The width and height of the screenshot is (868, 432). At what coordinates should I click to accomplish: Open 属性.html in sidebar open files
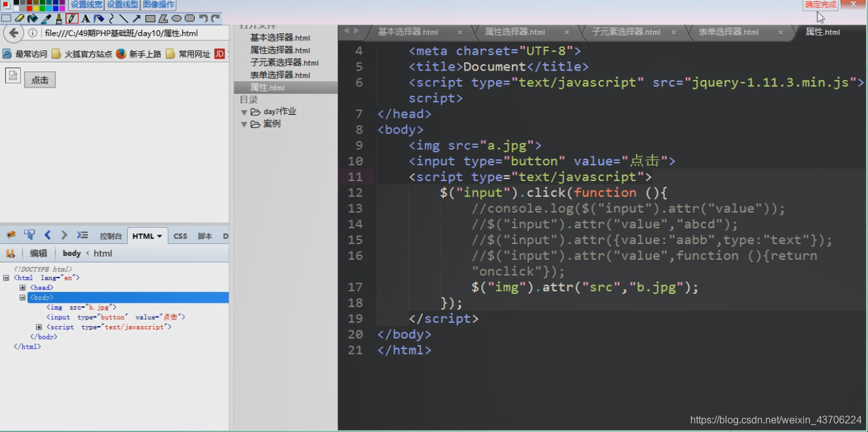tap(286, 88)
